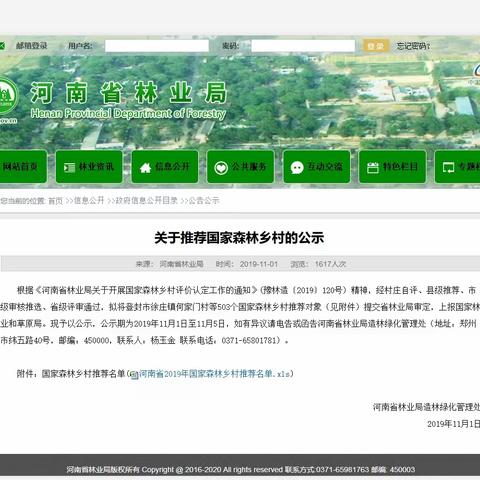Open the 特色栏目 navigation tab
Image resolution: width=480 pixels, height=480 pixels.
point(392,167)
